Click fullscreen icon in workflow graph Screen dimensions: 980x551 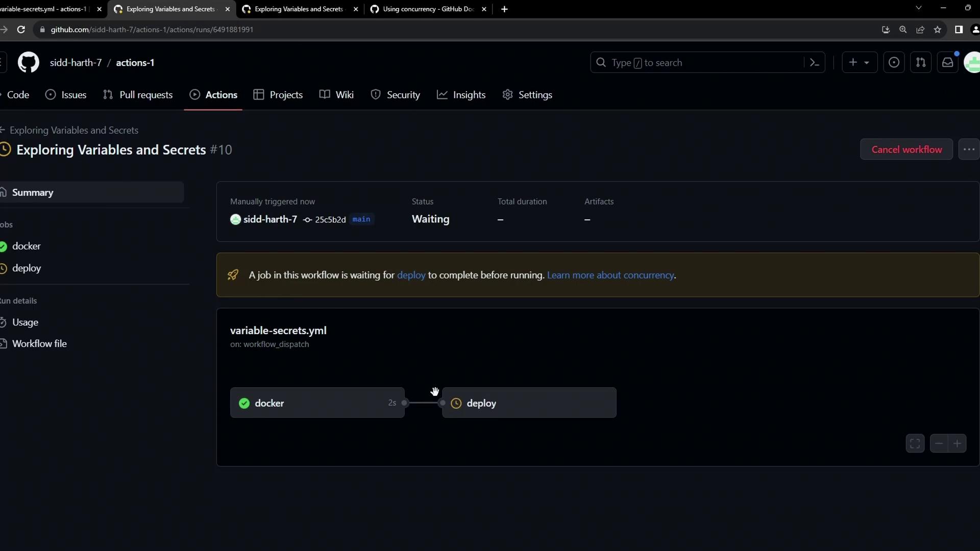coord(915,443)
